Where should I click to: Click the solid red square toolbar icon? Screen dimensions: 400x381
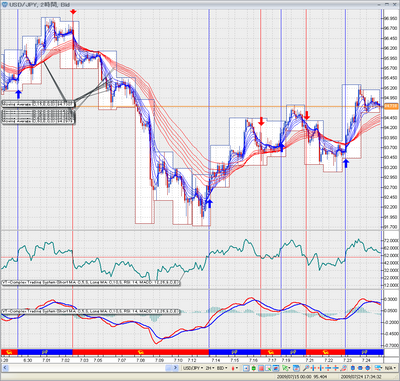(261, 368)
